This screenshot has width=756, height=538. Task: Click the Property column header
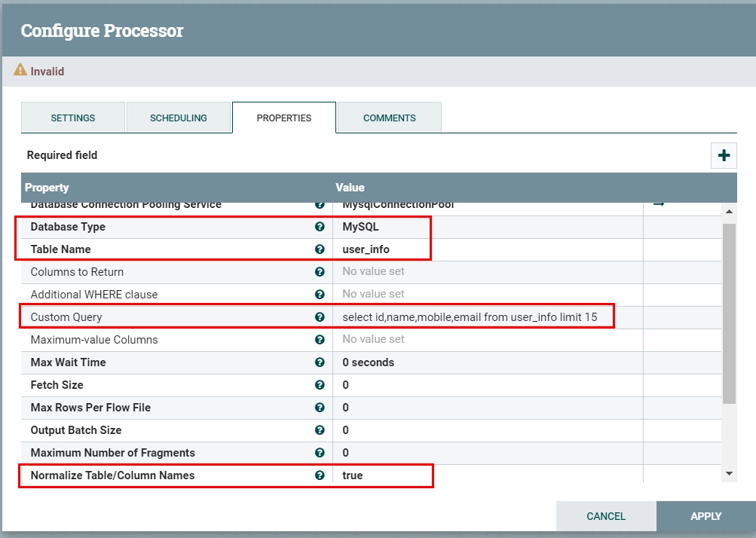tap(47, 188)
